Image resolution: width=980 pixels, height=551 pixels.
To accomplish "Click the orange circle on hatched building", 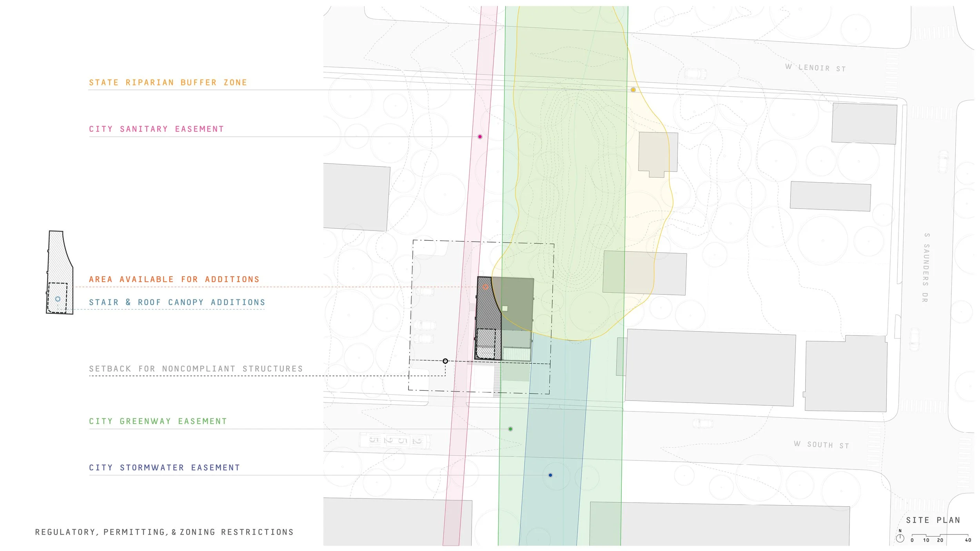I will pos(485,287).
